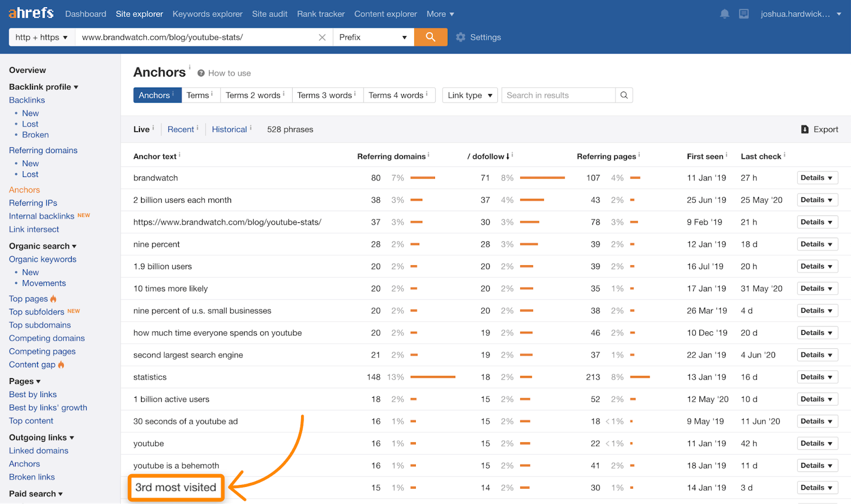The height and width of the screenshot is (504, 851).
Task: Open the notifications bell icon
Action: click(x=724, y=14)
